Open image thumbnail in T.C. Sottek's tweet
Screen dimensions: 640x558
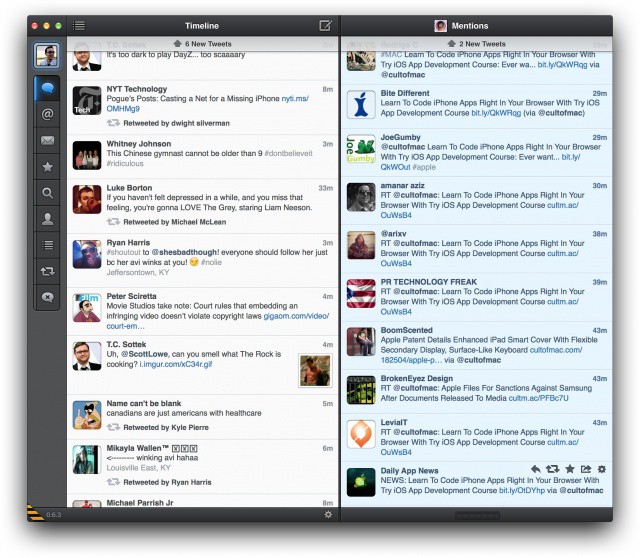point(315,372)
